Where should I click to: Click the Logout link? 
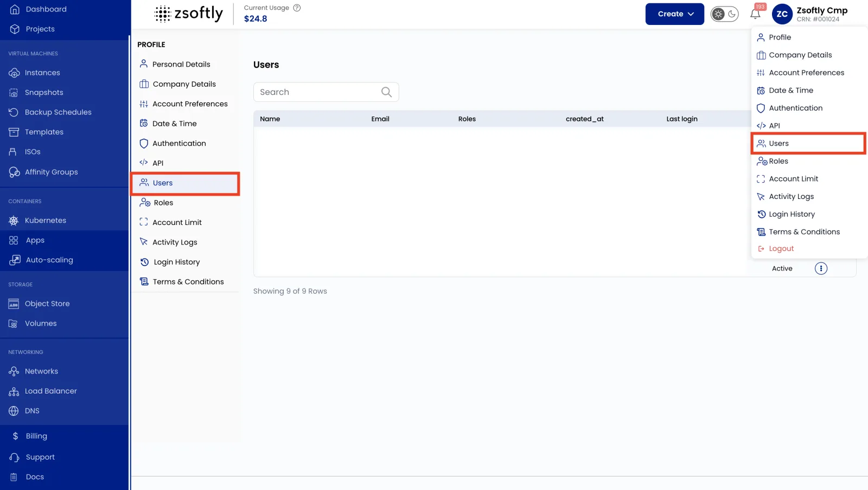point(781,249)
